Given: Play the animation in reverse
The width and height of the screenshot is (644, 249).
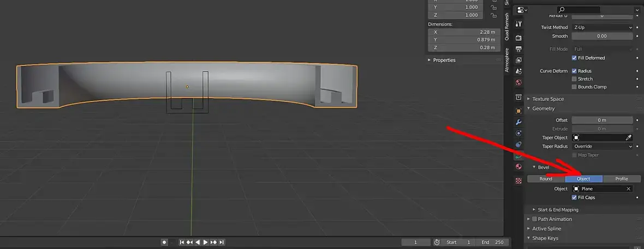Looking at the screenshot, I should [198, 242].
